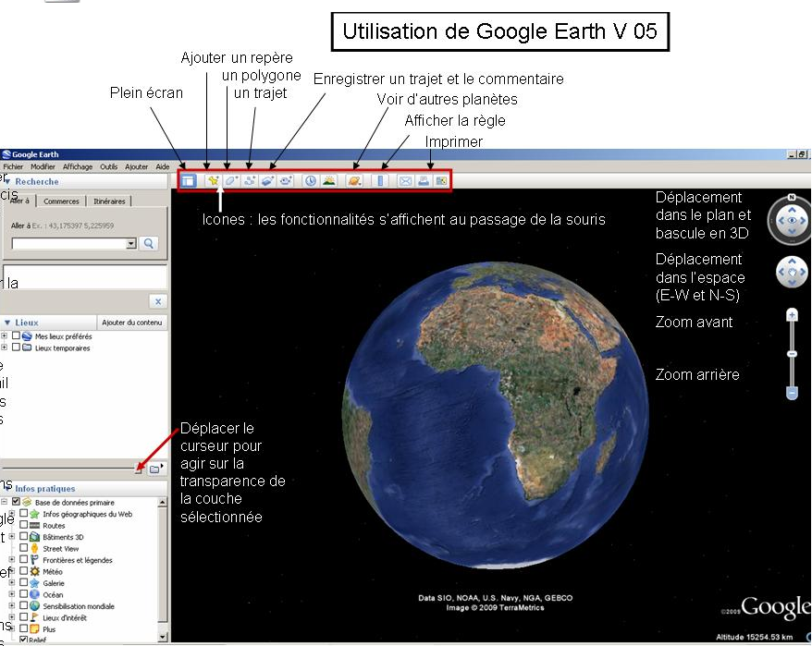Click the move joystick hand control

click(x=792, y=271)
